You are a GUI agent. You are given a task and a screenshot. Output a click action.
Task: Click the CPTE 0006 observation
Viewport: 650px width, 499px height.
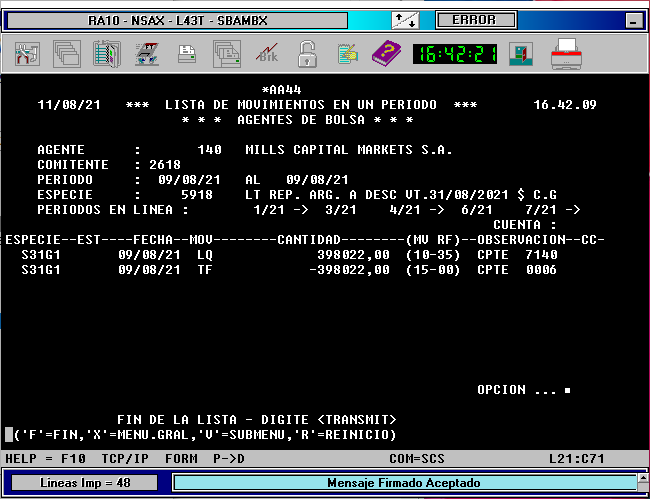[x=517, y=270]
